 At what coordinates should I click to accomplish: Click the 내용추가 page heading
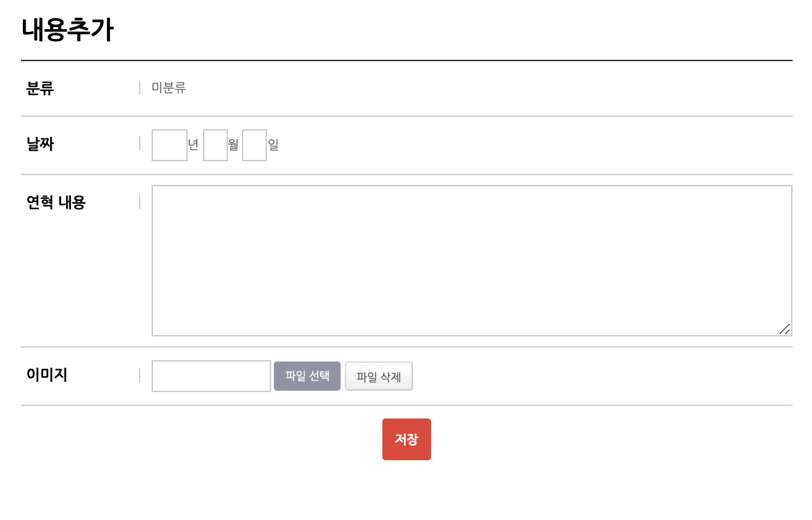coord(67,30)
